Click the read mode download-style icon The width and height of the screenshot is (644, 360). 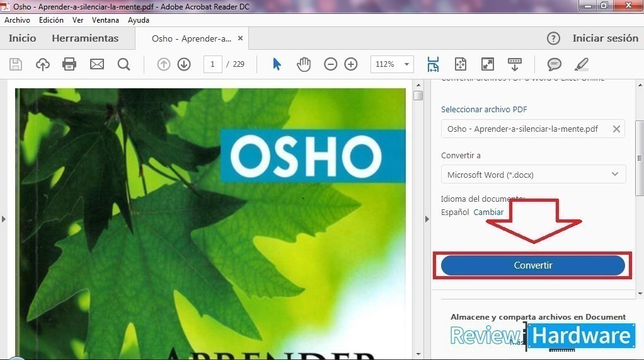tap(515, 64)
